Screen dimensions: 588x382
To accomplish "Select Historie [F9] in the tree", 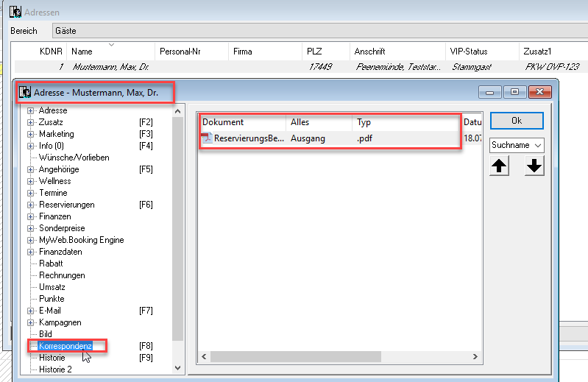I will tap(52, 358).
